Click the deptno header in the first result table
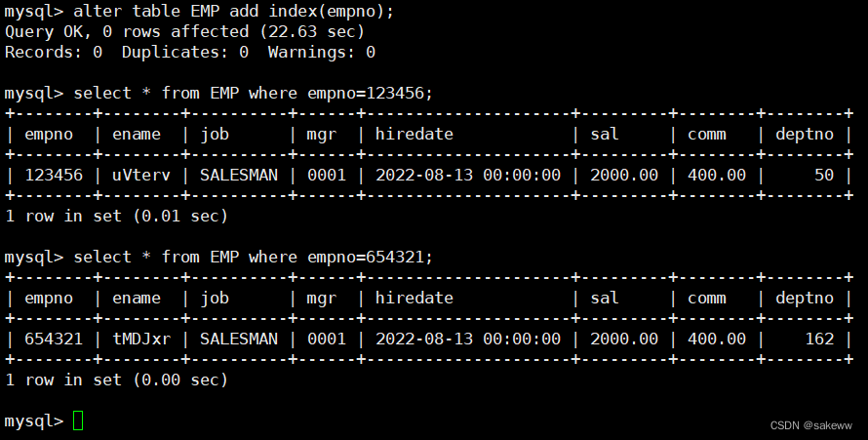Viewport: 868px width, 440px height. [x=805, y=135]
